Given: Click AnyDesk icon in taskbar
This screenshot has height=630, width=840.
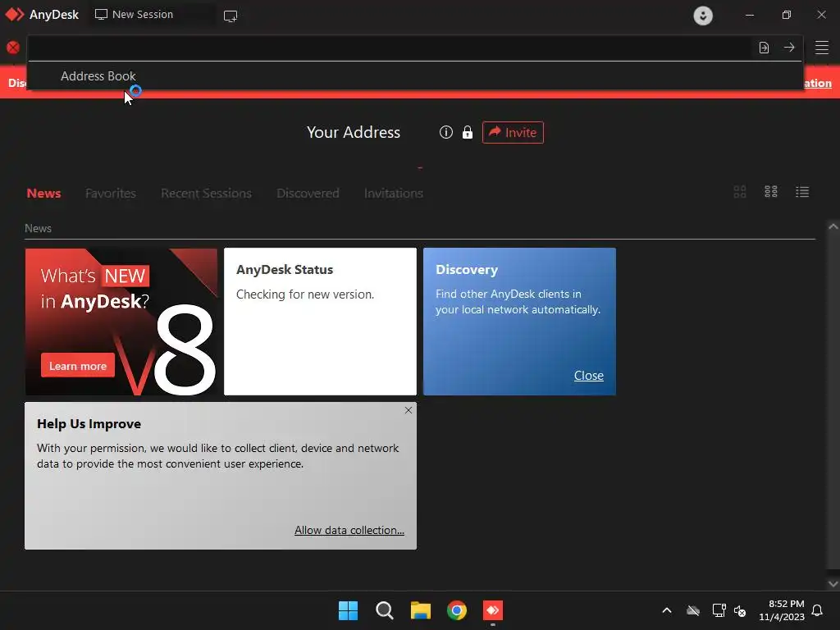Looking at the screenshot, I should pyautogui.click(x=493, y=610).
